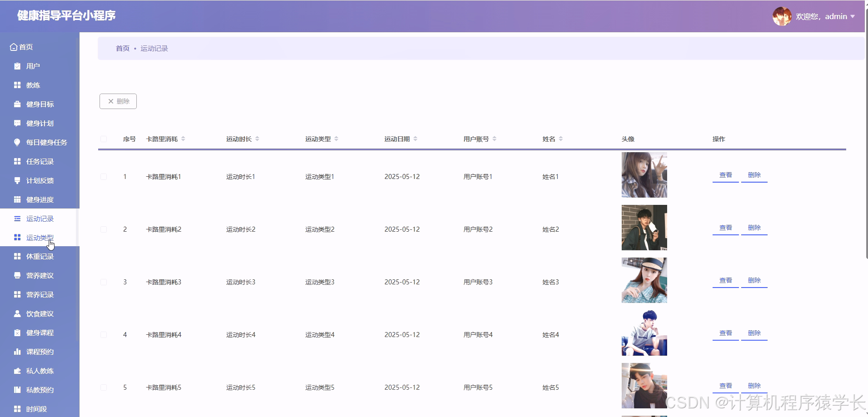This screenshot has width=868, height=417.
Task: Open the 教练 coach section icon
Action: (x=16, y=85)
